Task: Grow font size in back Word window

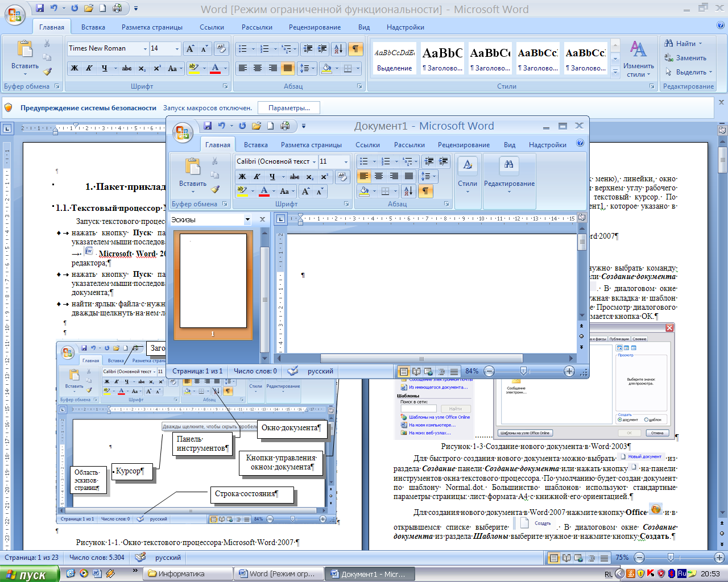Action: [x=191, y=49]
